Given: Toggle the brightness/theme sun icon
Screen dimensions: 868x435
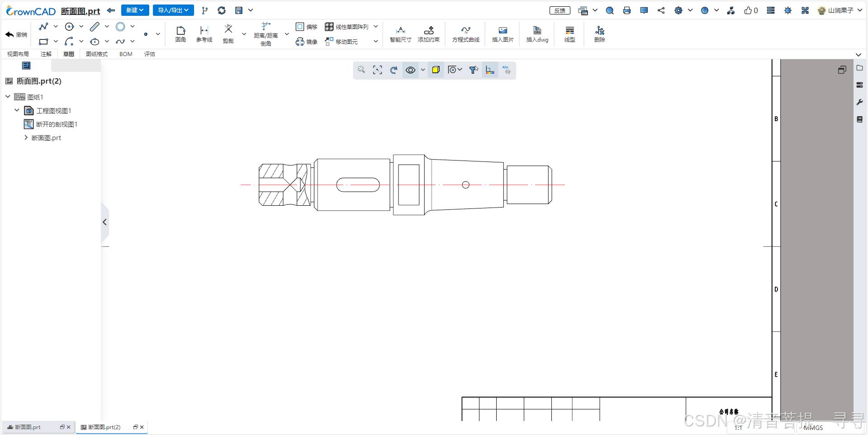Looking at the screenshot, I should (788, 10).
